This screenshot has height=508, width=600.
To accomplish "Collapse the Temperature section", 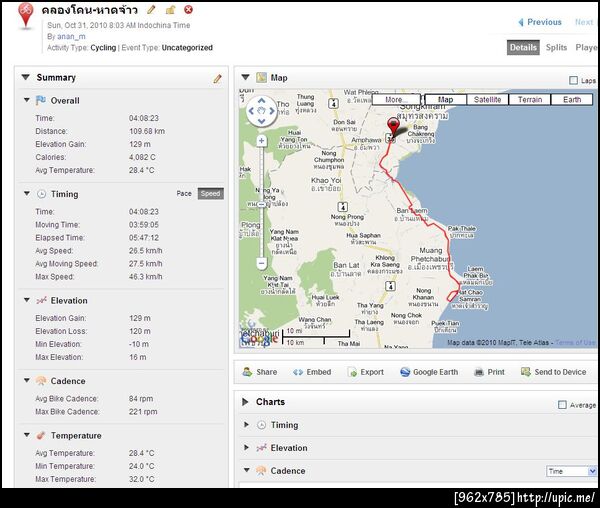I will click(x=26, y=435).
